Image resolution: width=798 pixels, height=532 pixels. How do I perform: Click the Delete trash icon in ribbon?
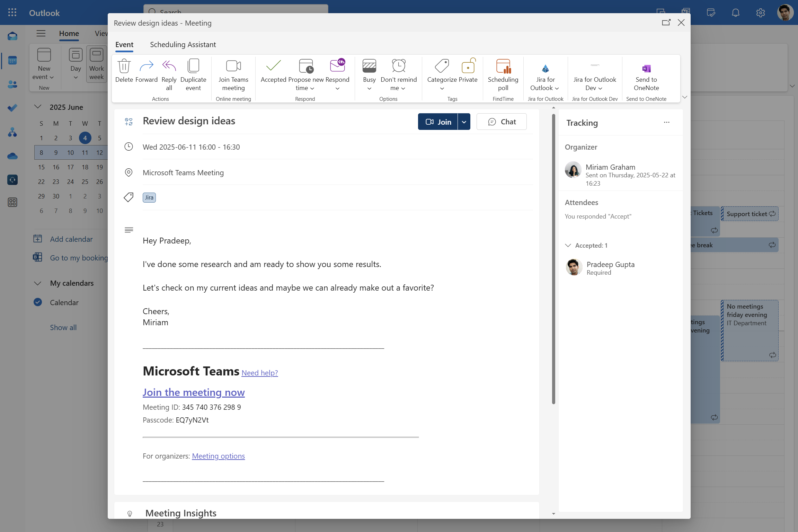click(x=124, y=66)
